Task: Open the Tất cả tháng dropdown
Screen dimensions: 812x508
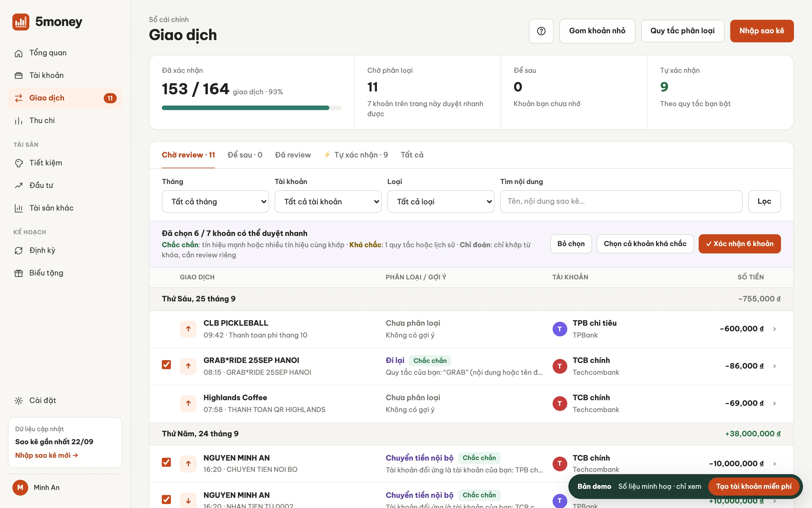Action: 215,202
